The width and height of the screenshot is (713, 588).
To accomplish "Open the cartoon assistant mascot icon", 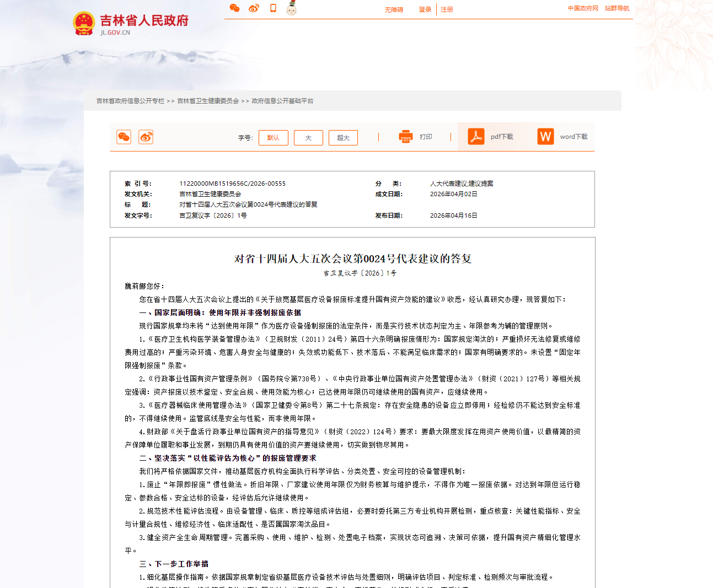I will [292, 8].
